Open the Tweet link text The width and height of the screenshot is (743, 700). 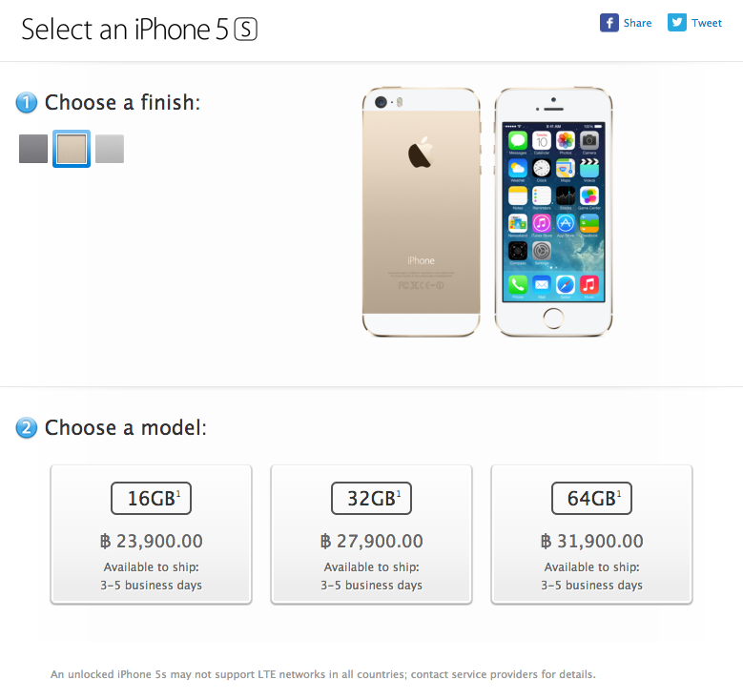(707, 23)
